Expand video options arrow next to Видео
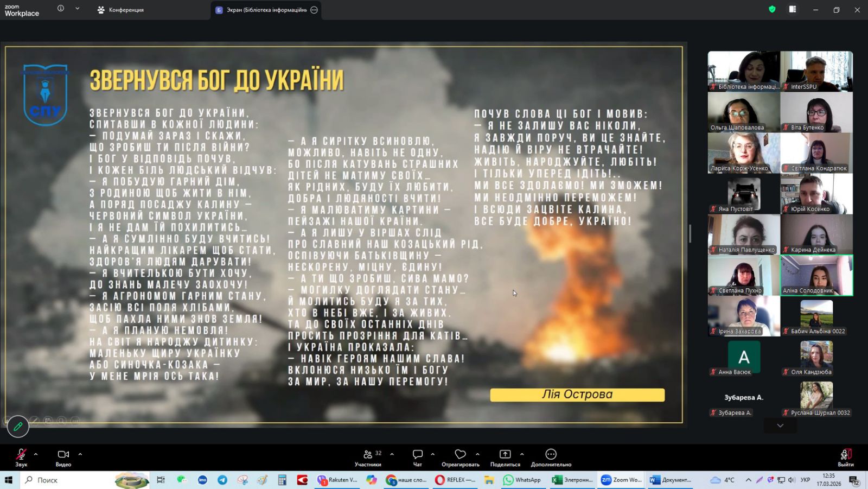This screenshot has width=868, height=489. pyautogui.click(x=80, y=454)
